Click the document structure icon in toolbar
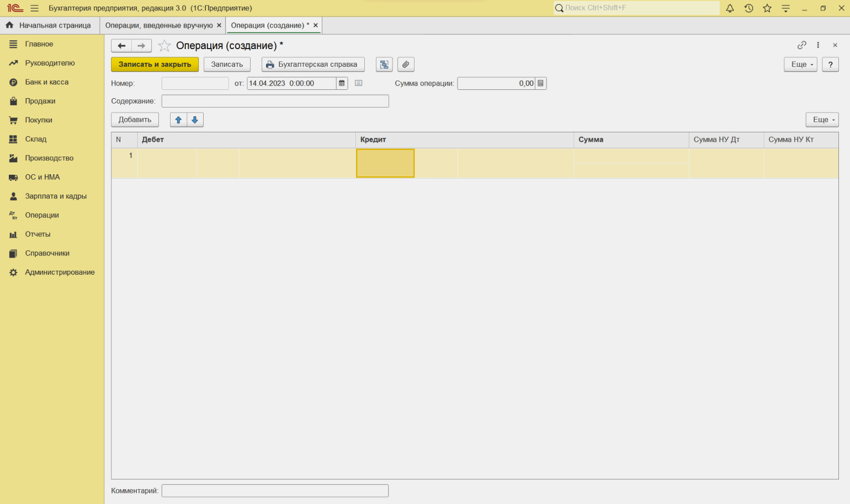Viewport: 850px width, 504px height. click(x=384, y=65)
